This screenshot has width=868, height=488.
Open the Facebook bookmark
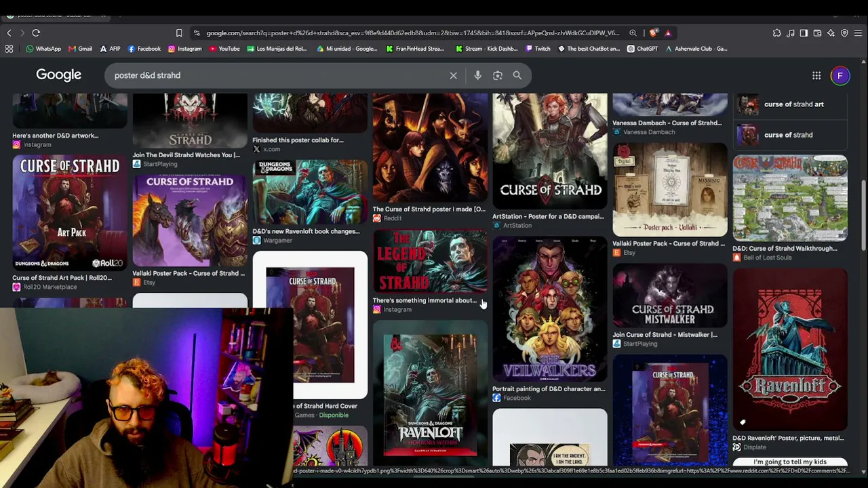(144, 49)
